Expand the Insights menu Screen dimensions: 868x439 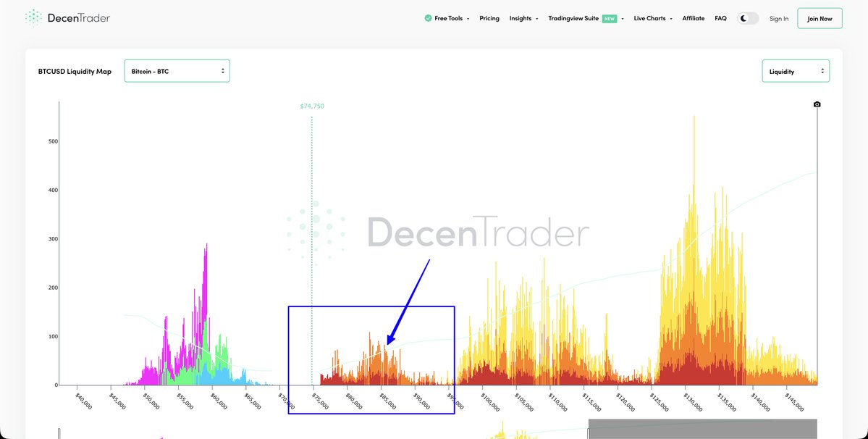coord(523,18)
